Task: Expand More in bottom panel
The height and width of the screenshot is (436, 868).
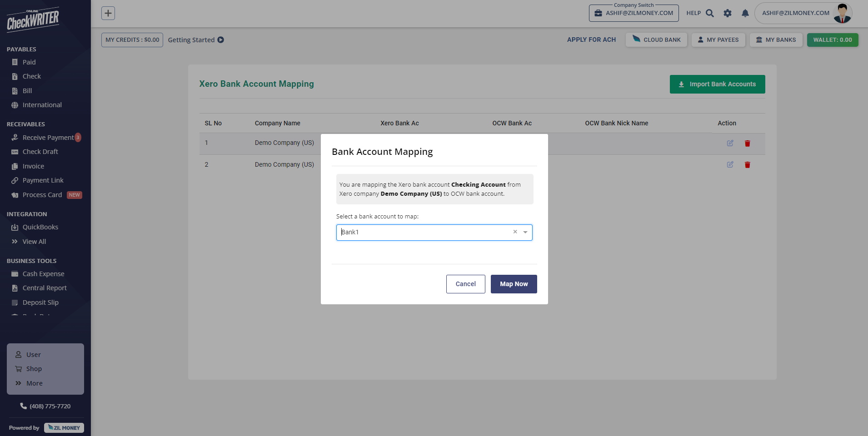Action: (34, 383)
